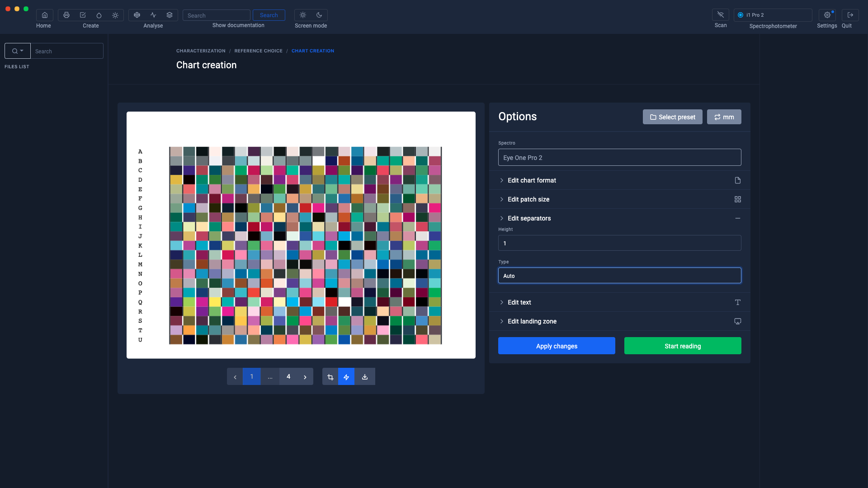Click the Scan wifi-off icon

[721, 15]
